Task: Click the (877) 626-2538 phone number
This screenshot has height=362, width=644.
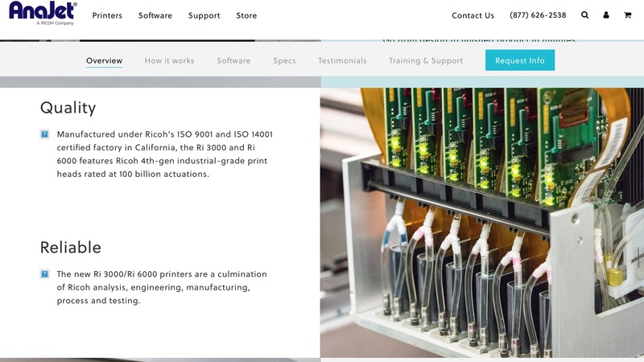Action: click(538, 15)
